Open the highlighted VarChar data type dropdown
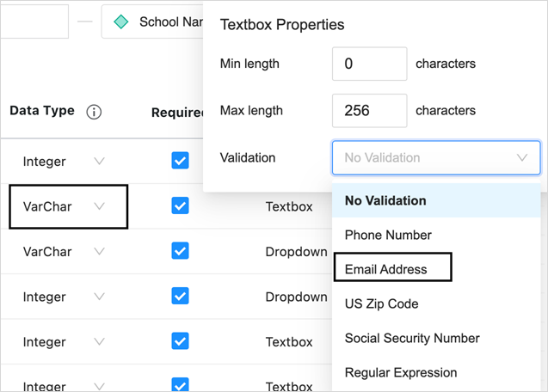This screenshot has width=548, height=392. (x=99, y=206)
